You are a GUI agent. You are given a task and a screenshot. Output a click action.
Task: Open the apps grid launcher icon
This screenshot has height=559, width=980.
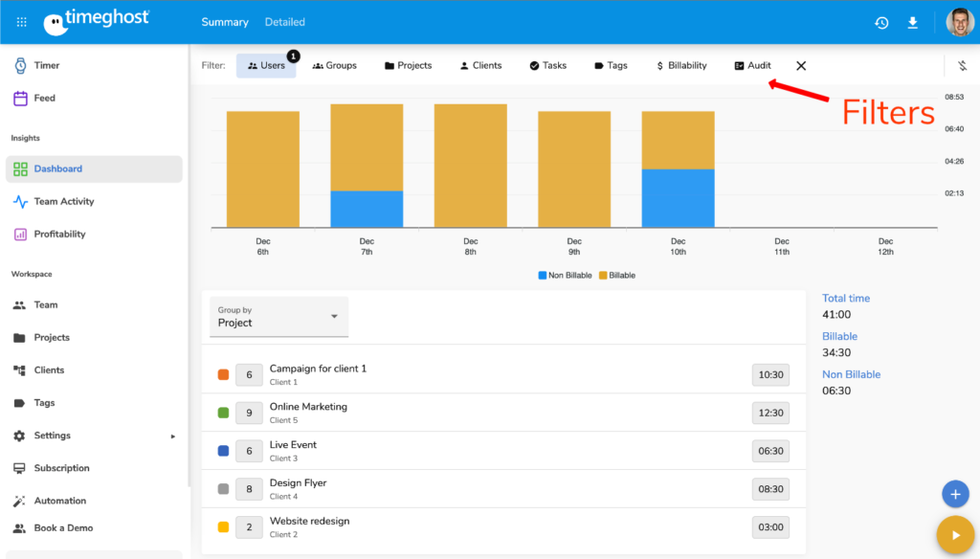[x=21, y=22]
